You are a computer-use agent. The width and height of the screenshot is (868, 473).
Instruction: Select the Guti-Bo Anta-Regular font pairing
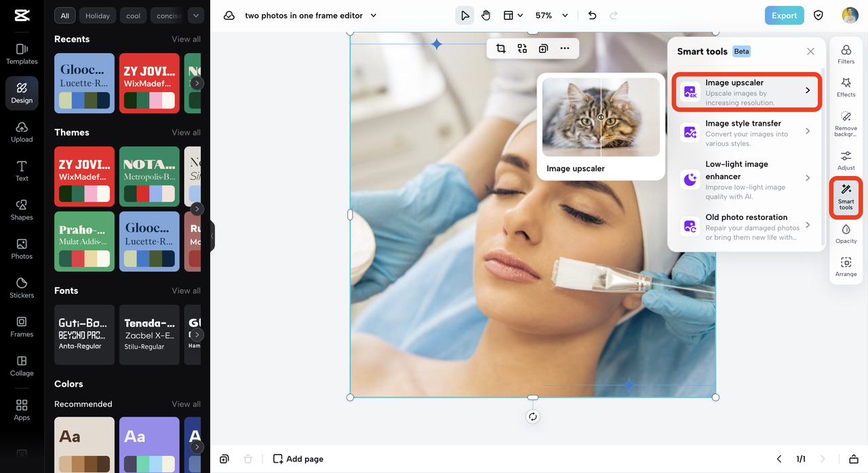click(84, 335)
